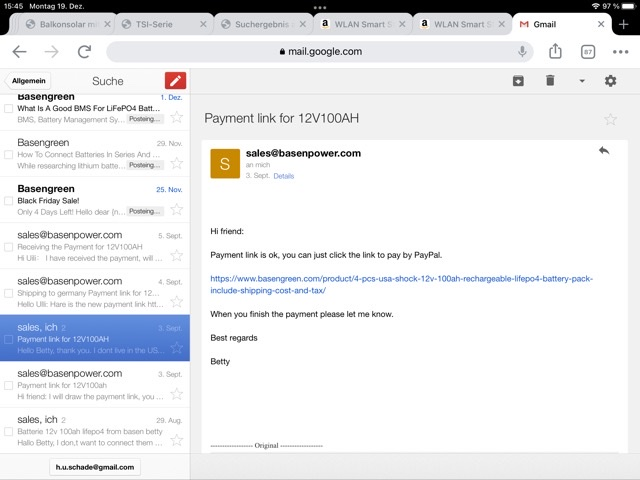This screenshot has height=480, width=640.
Task: Open the share sheet icon
Action: pos(555,51)
